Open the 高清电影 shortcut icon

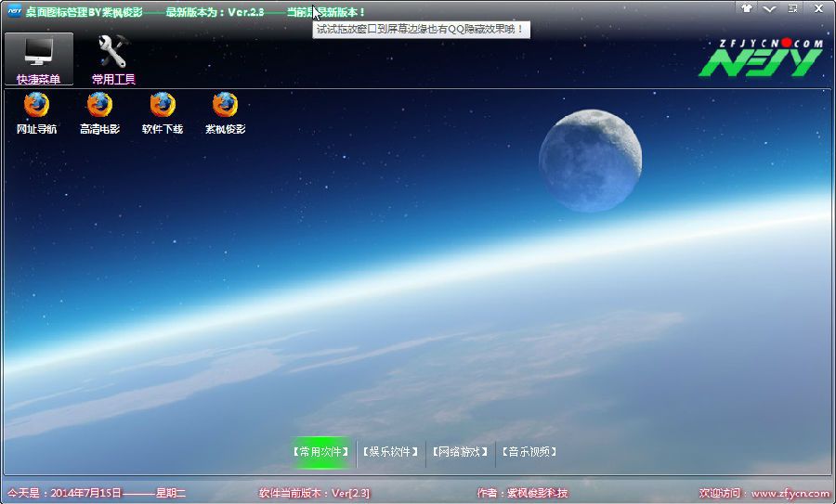point(99,113)
